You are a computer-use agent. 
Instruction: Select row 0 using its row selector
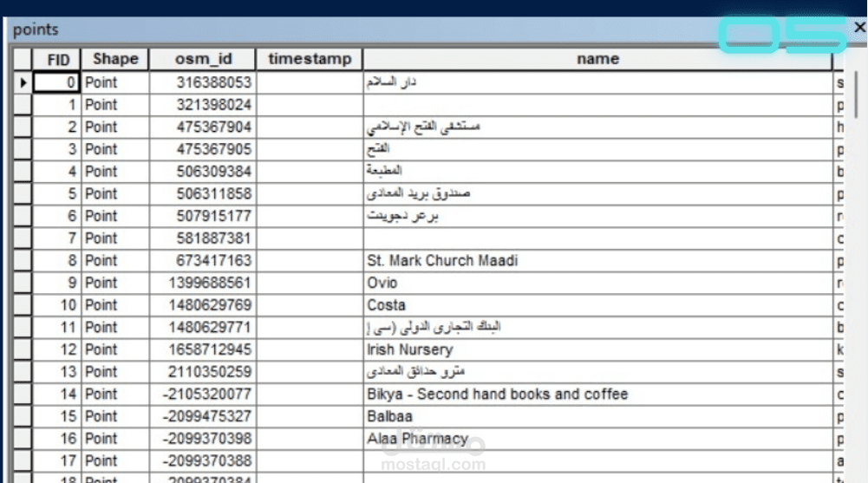23,82
